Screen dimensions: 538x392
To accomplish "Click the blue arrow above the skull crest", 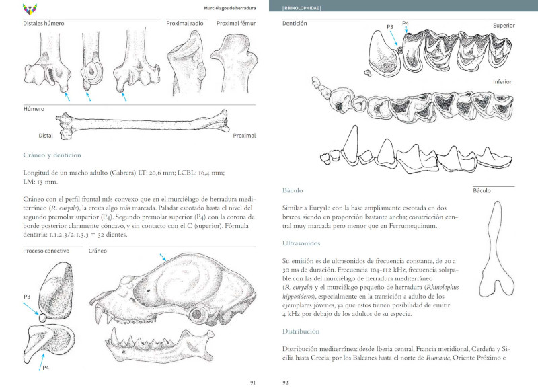I will [162, 258].
